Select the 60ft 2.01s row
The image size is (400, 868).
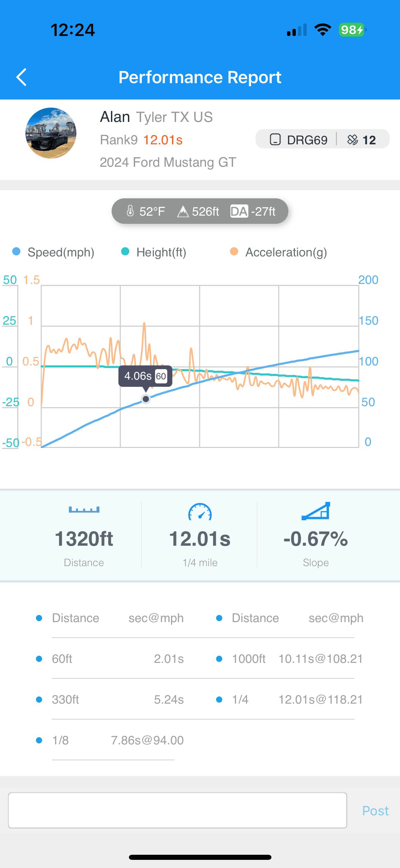click(110, 658)
